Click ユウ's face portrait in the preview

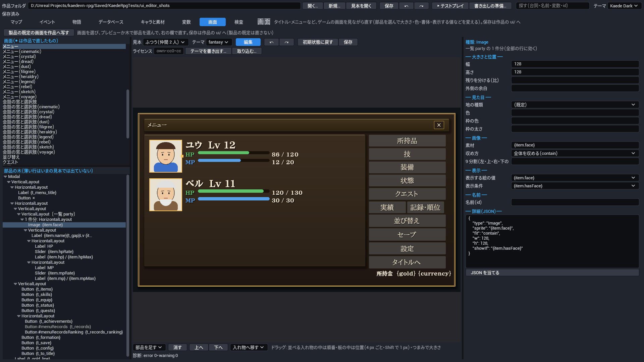pyautogui.click(x=166, y=156)
